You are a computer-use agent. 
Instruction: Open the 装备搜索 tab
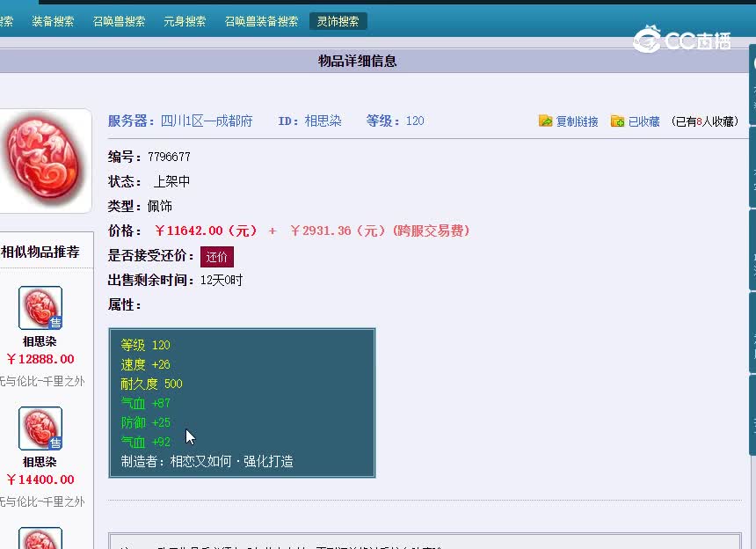click(x=53, y=21)
